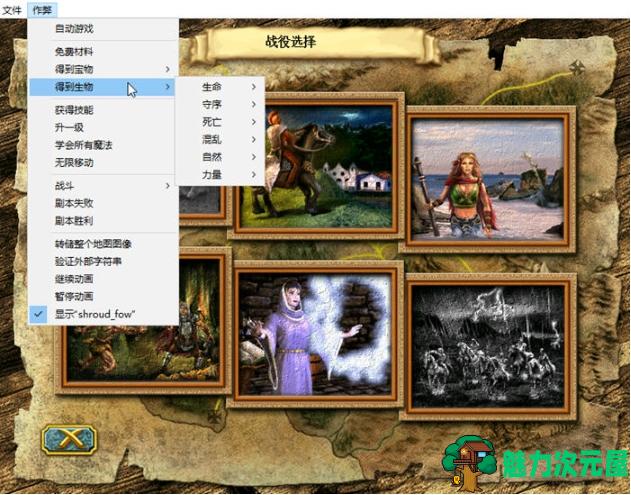
Task: Expand the 力量 creature submenu
Action: [x=221, y=174]
